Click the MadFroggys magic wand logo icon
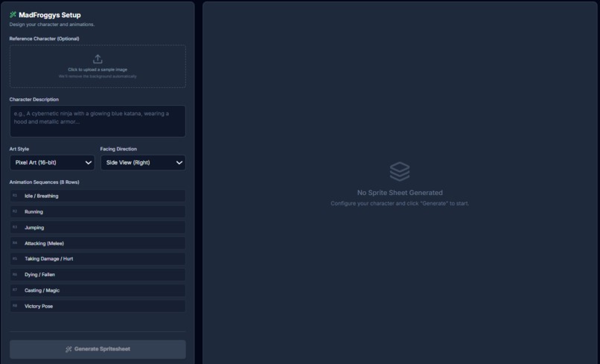This screenshot has width=600, height=364. pyautogui.click(x=13, y=15)
